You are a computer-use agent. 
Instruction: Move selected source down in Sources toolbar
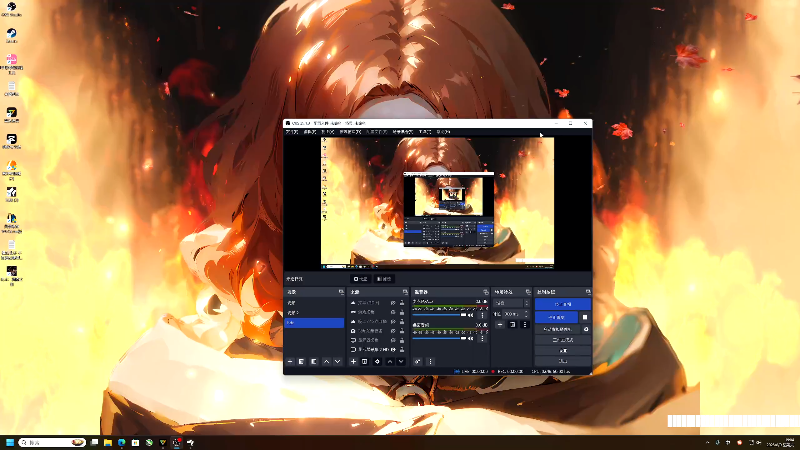[401, 362]
